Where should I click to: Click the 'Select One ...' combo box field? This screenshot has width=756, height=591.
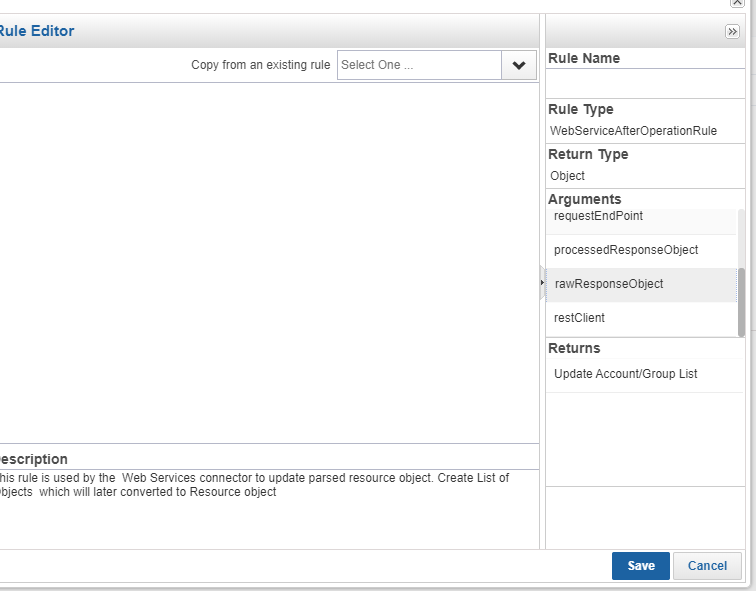419,65
